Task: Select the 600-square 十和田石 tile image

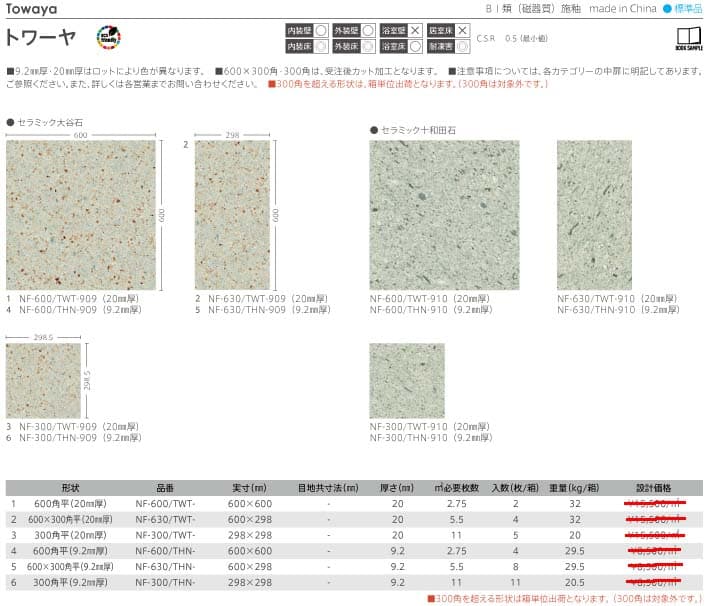Action: coord(444,215)
